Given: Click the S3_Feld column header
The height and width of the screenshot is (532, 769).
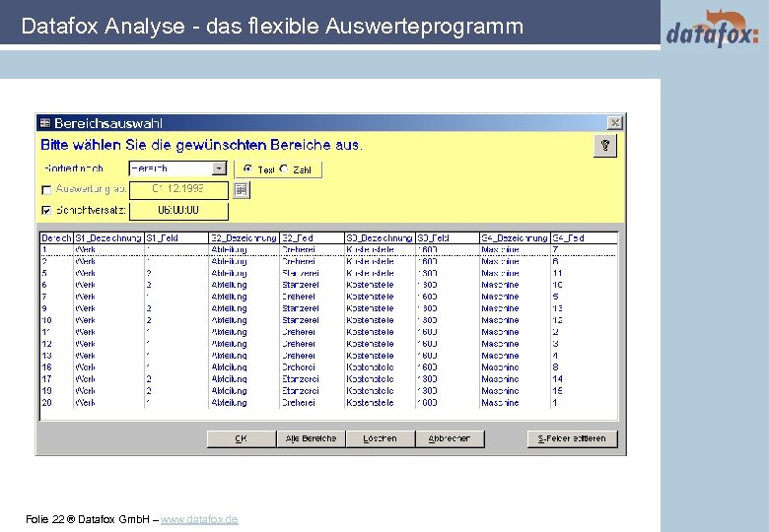Looking at the screenshot, I should [x=448, y=238].
